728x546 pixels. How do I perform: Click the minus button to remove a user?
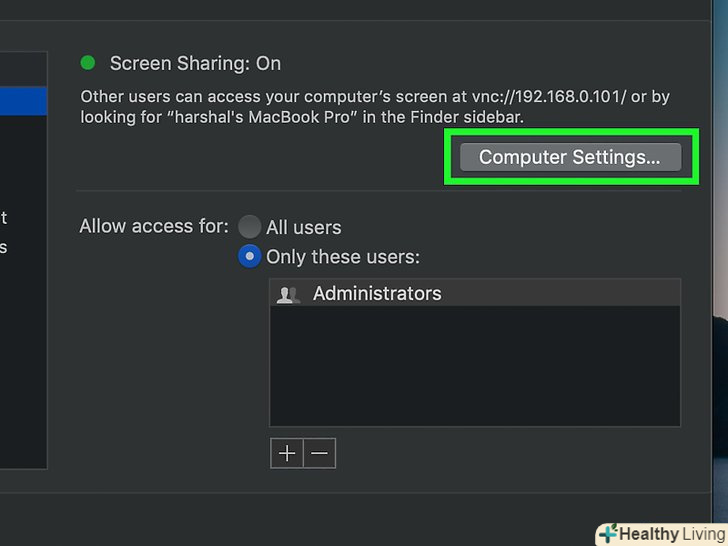pyautogui.click(x=319, y=453)
